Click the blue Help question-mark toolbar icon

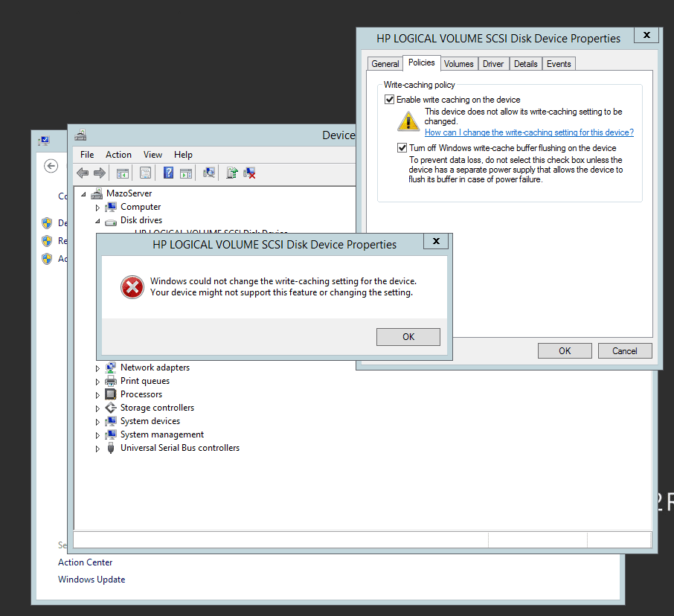click(x=168, y=173)
